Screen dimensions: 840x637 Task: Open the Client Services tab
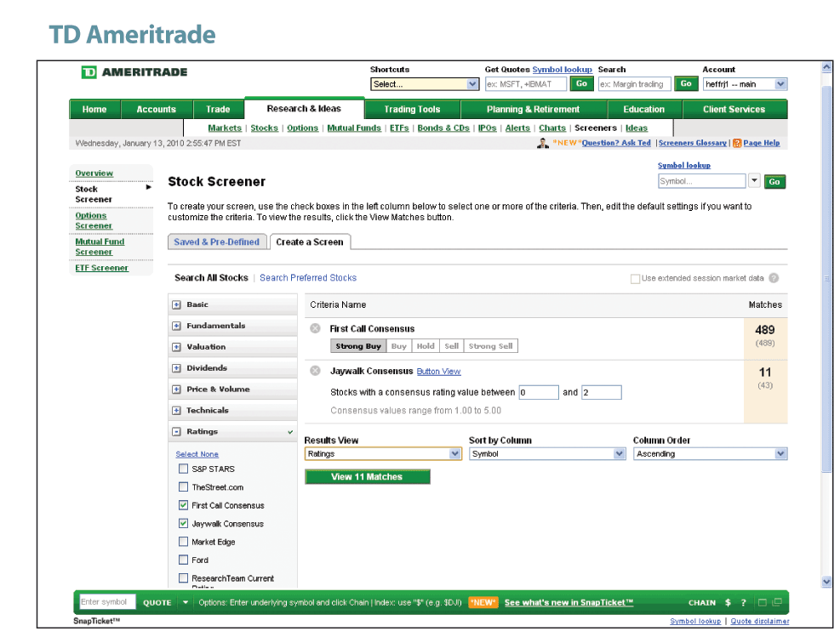pyautogui.click(x=734, y=109)
